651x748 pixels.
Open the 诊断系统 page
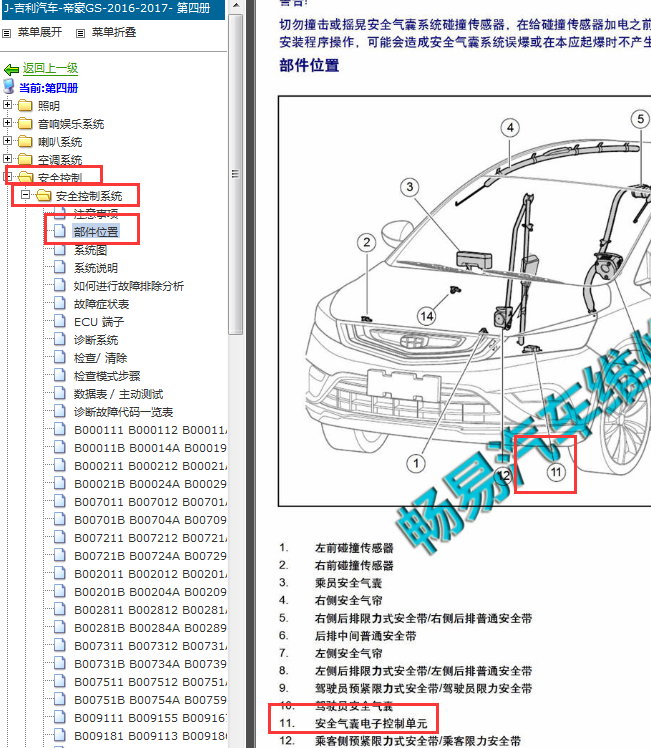95,340
